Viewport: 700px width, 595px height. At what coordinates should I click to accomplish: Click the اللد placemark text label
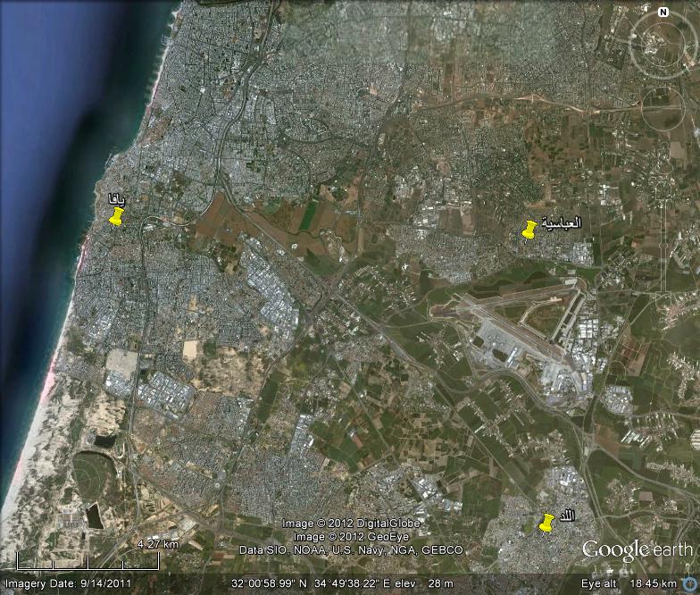[x=568, y=516]
